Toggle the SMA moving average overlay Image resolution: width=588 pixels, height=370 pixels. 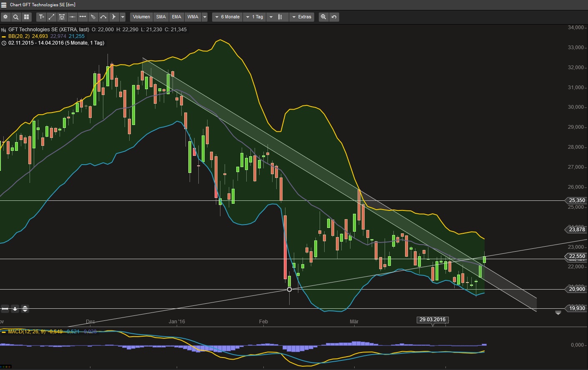[x=161, y=17]
